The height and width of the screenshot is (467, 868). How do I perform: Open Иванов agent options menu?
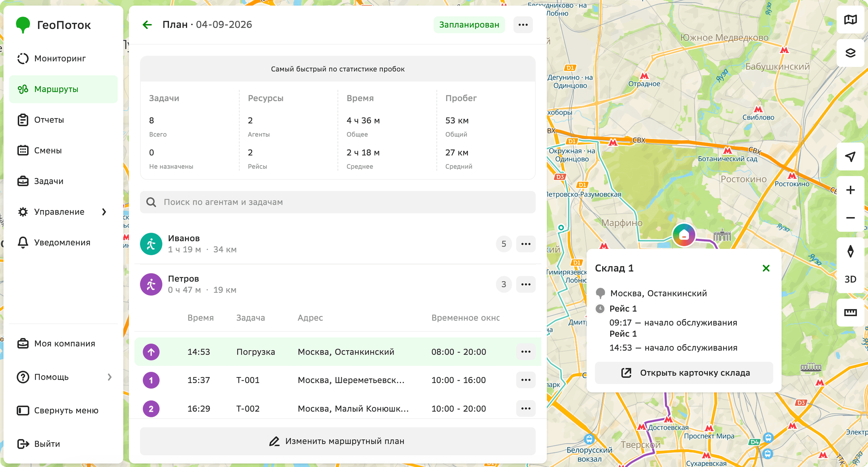526,244
